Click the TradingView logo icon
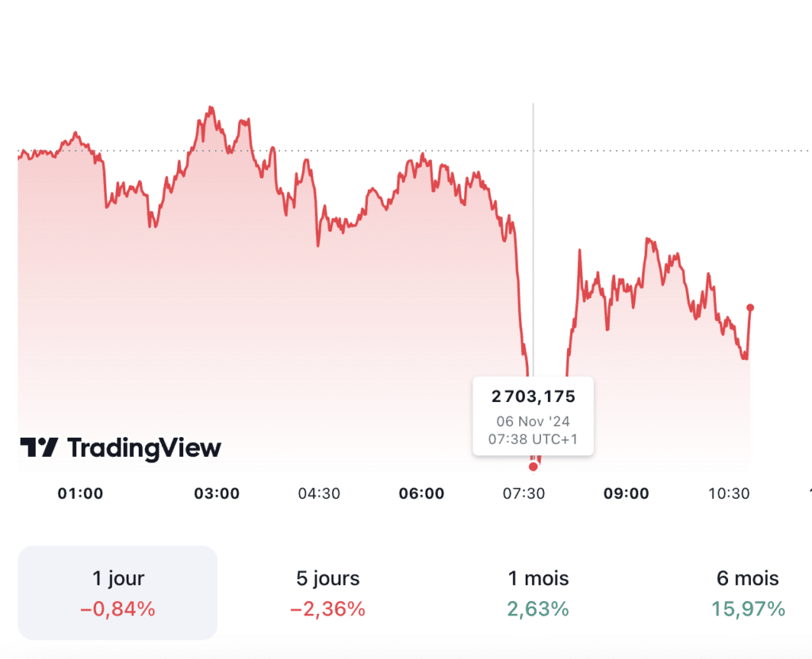 coord(39,448)
